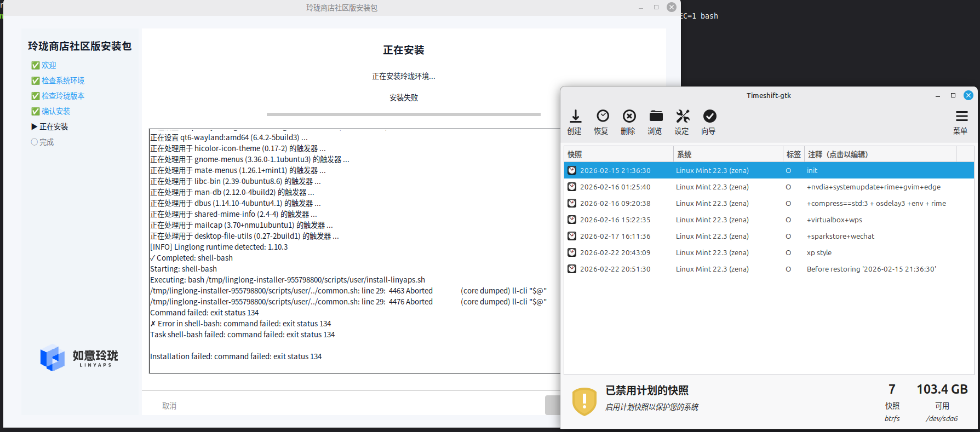Click the 'Executing: bash /tmp/linglong-installer' log line
Image resolution: width=980 pixels, height=432 pixels.
click(x=288, y=280)
